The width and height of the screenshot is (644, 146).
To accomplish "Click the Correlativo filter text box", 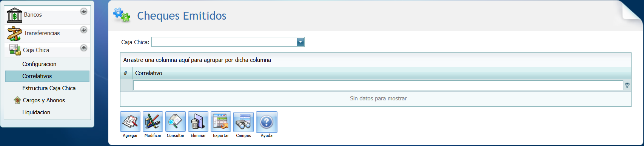I will [378, 86].
